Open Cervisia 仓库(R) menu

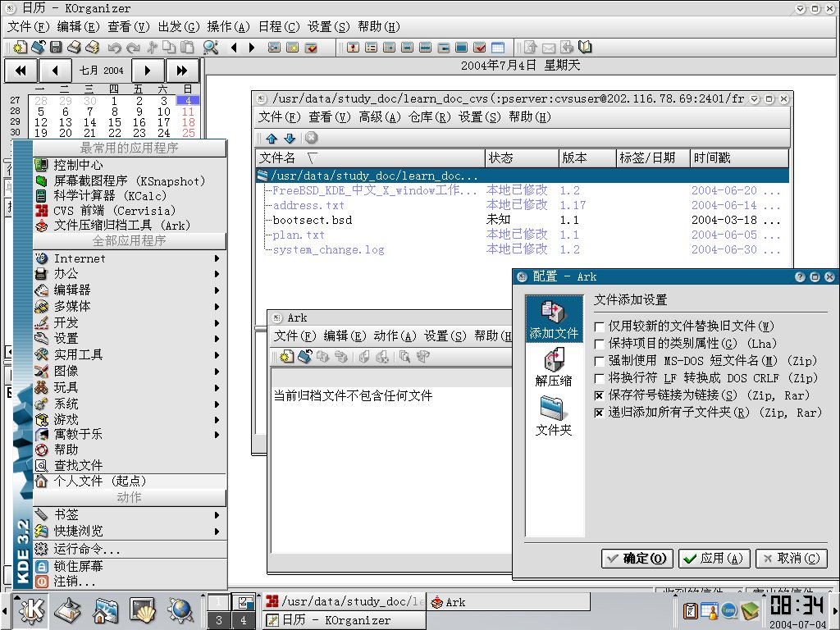point(429,116)
